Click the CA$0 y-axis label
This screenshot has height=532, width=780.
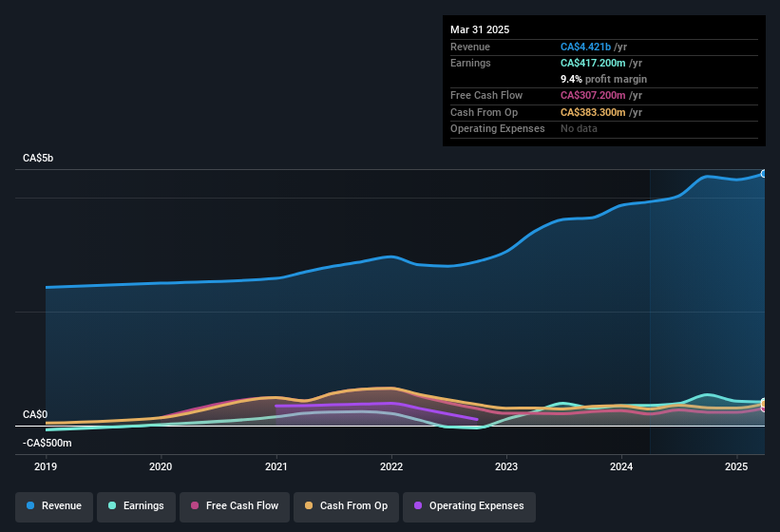click(35, 414)
